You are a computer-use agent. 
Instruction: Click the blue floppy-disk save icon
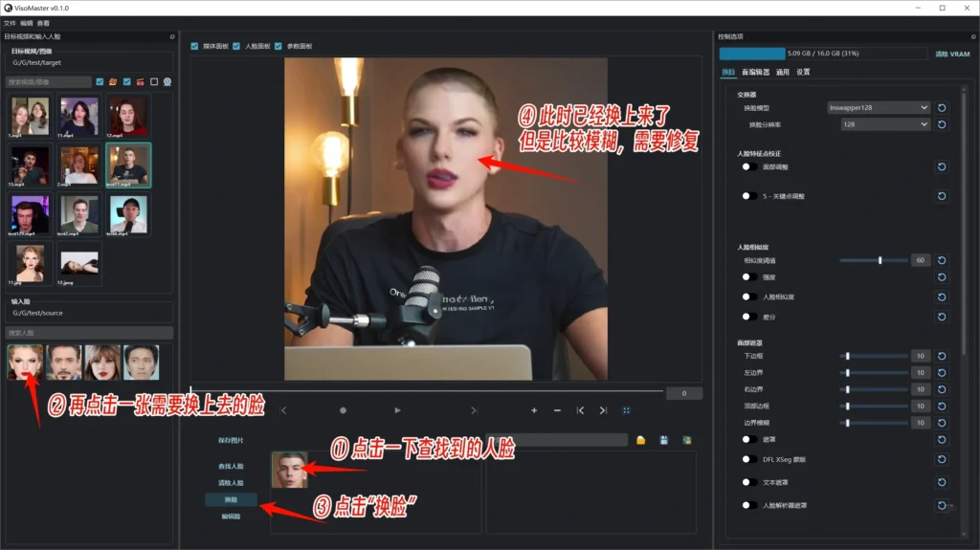(x=663, y=440)
